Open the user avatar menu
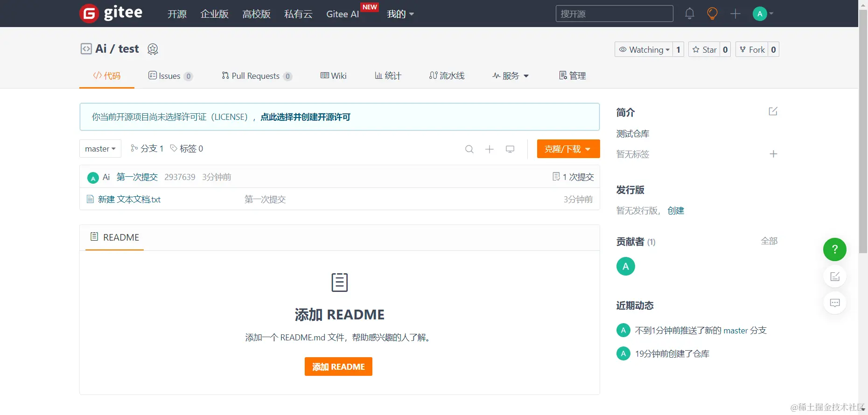 click(x=763, y=14)
